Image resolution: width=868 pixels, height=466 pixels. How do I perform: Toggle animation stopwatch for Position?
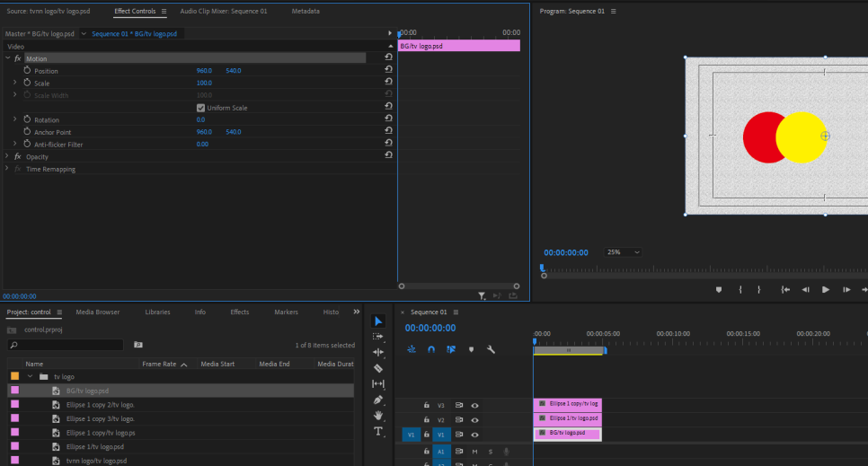click(x=27, y=70)
